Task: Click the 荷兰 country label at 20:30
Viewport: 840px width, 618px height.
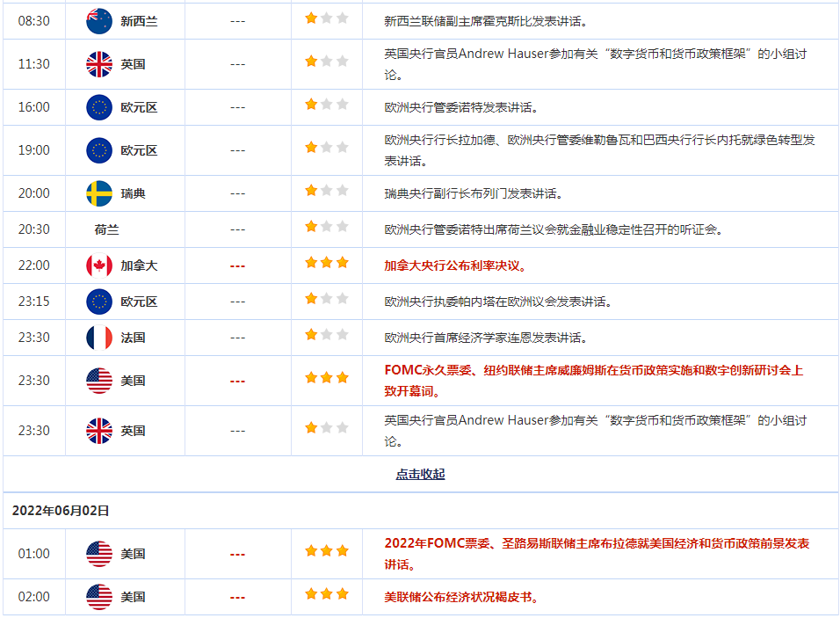Action: pos(106,229)
